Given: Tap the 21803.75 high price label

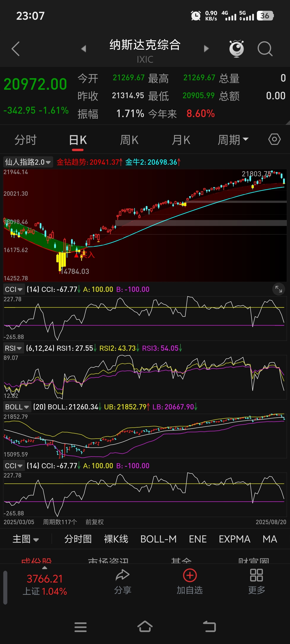Looking at the screenshot, I should (256, 174).
